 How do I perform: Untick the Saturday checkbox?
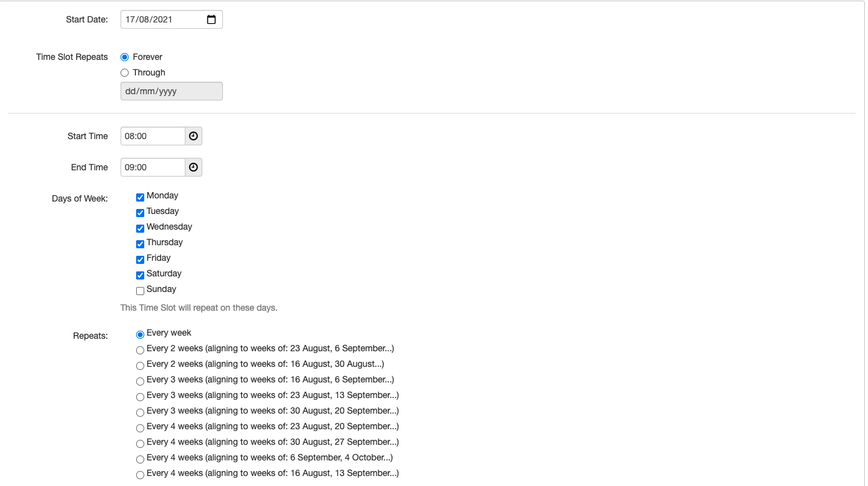tap(140, 275)
